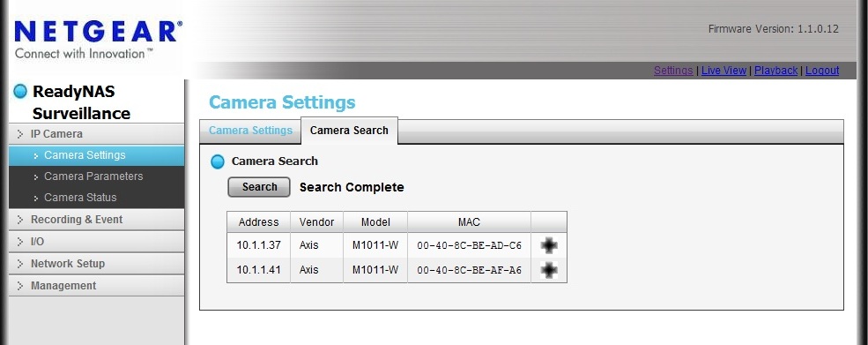The height and width of the screenshot is (345, 868).
Task: Click the Model column header
Action: pyautogui.click(x=375, y=221)
